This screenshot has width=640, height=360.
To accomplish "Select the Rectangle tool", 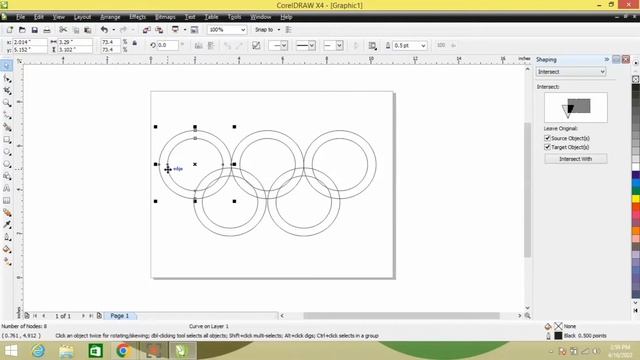I will (x=7, y=140).
